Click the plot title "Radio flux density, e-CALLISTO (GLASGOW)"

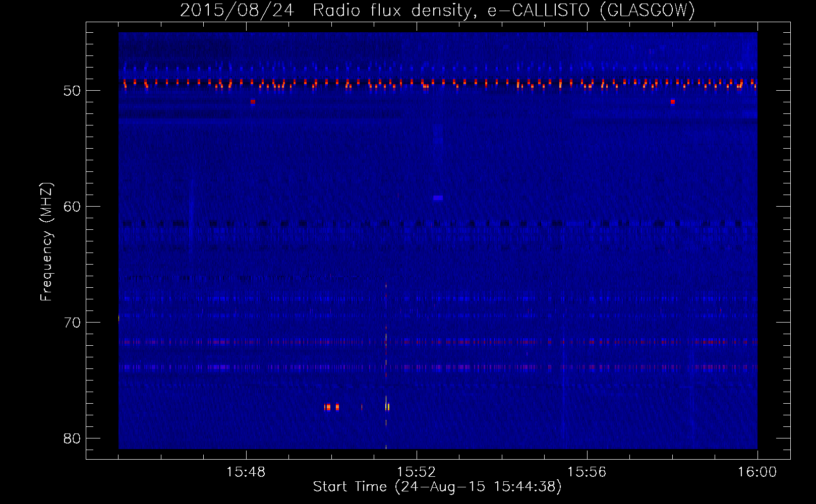(x=504, y=10)
